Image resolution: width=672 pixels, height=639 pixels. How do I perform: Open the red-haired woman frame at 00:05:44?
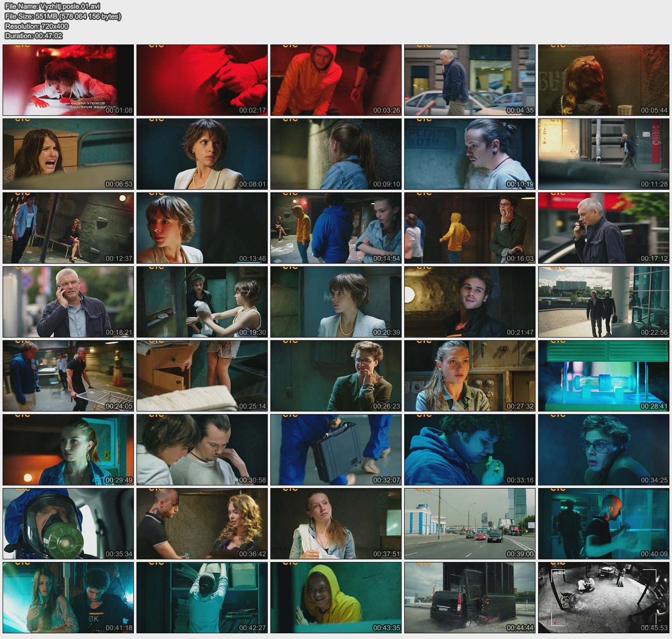603,80
